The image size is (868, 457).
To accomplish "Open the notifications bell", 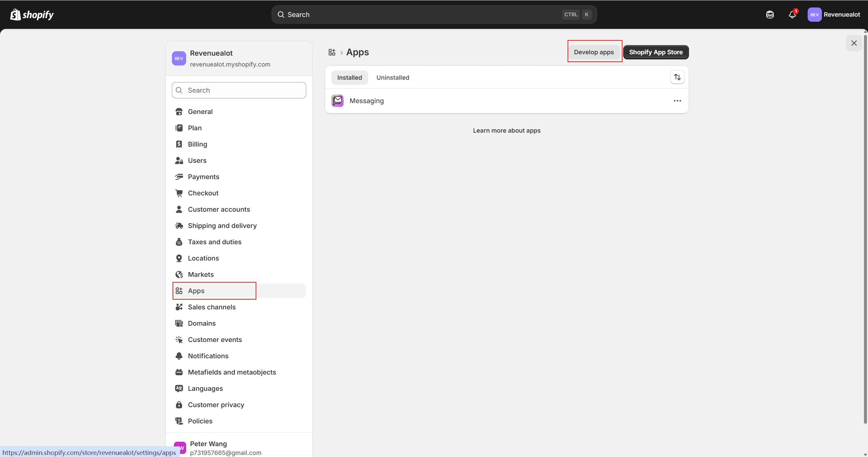I will coord(792,15).
